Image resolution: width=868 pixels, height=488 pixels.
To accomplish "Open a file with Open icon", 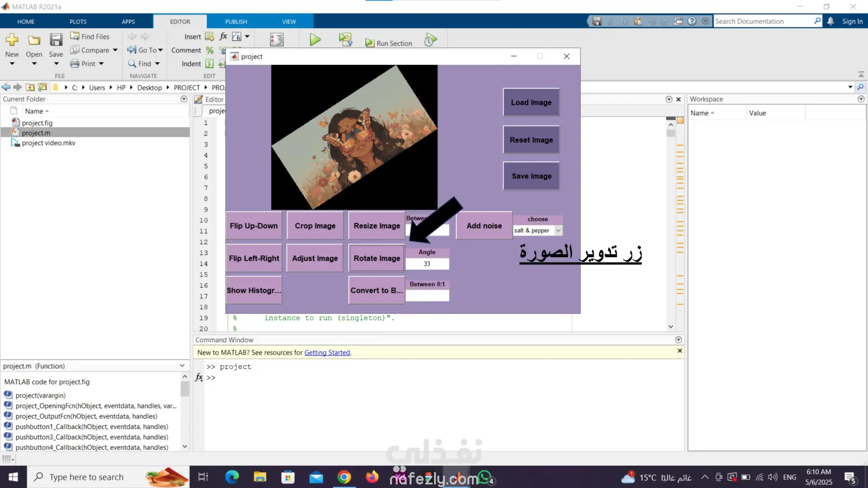I will [x=34, y=40].
